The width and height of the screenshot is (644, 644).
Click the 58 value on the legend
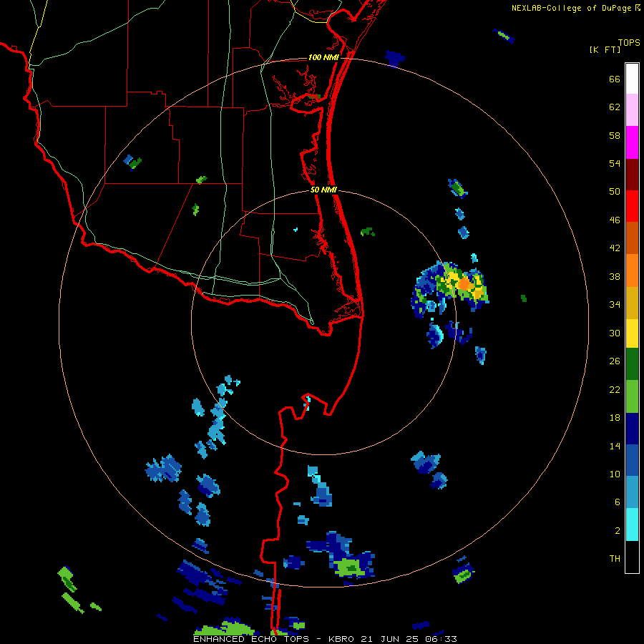615,135
